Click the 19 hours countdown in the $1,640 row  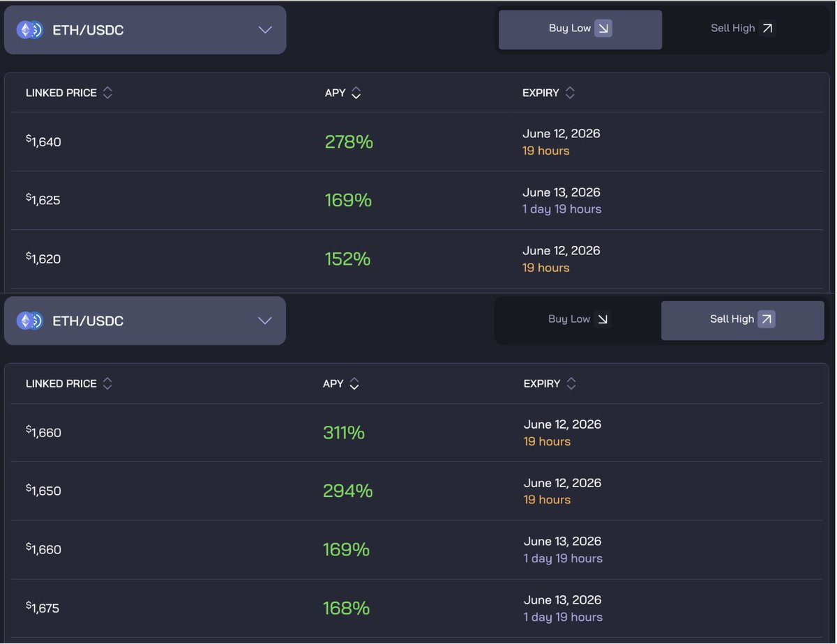546,151
